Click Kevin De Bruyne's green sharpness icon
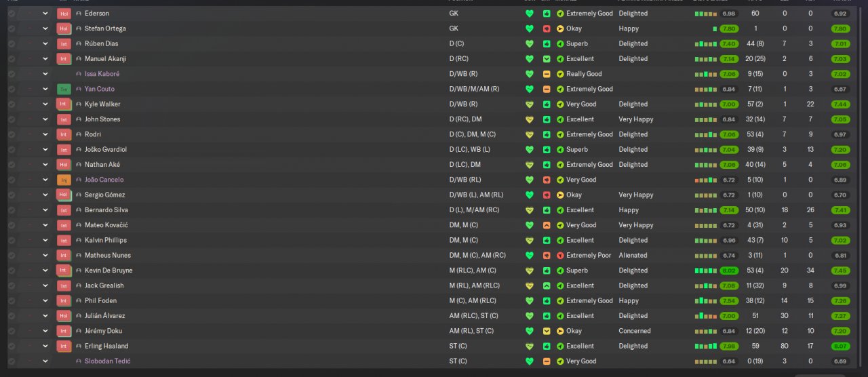 point(547,271)
